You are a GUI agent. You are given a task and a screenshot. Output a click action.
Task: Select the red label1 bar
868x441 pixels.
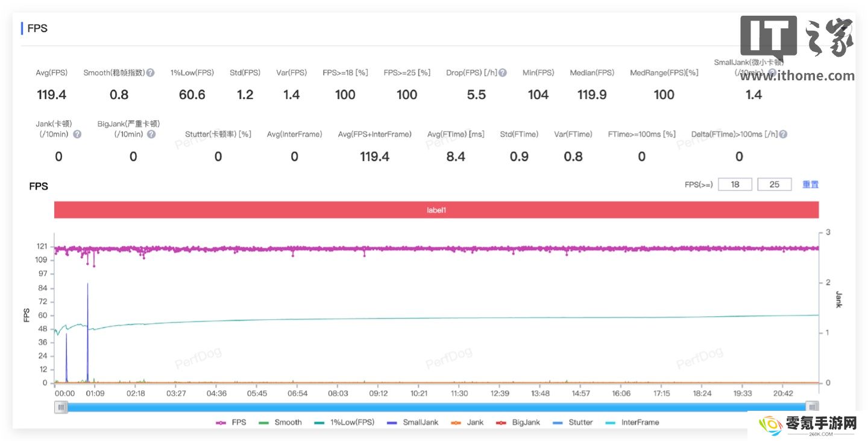tap(436, 210)
